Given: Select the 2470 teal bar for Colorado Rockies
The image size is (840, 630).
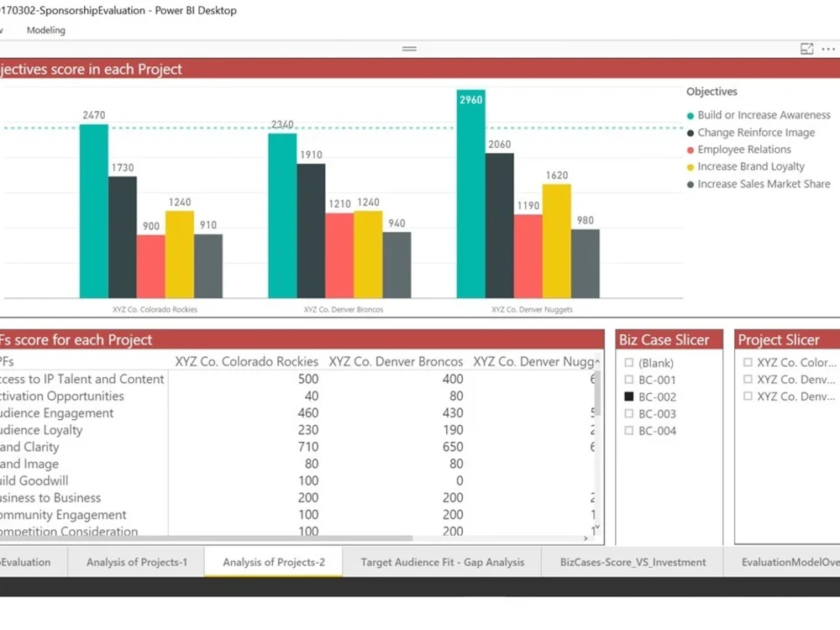Looking at the screenshot, I should [x=94, y=211].
